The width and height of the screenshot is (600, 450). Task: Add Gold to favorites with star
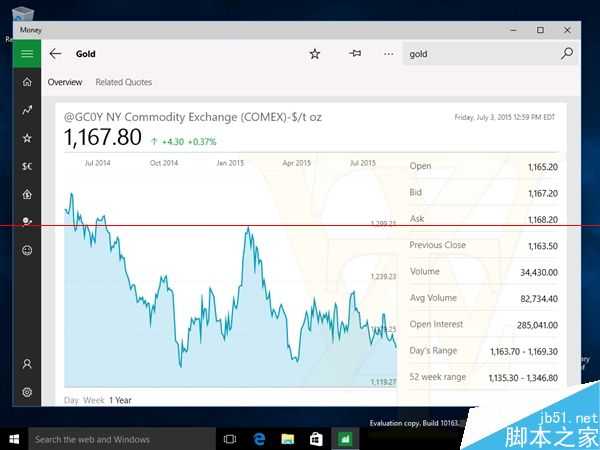click(x=315, y=54)
